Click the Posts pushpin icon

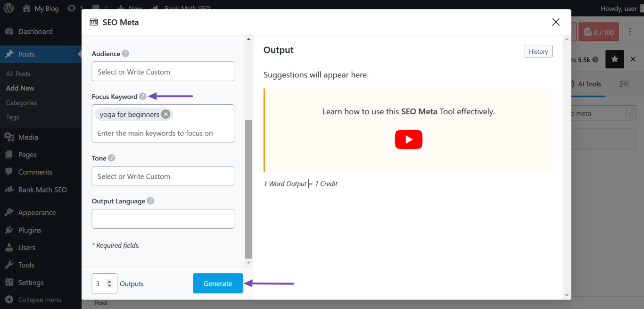(x=9, y=55)
